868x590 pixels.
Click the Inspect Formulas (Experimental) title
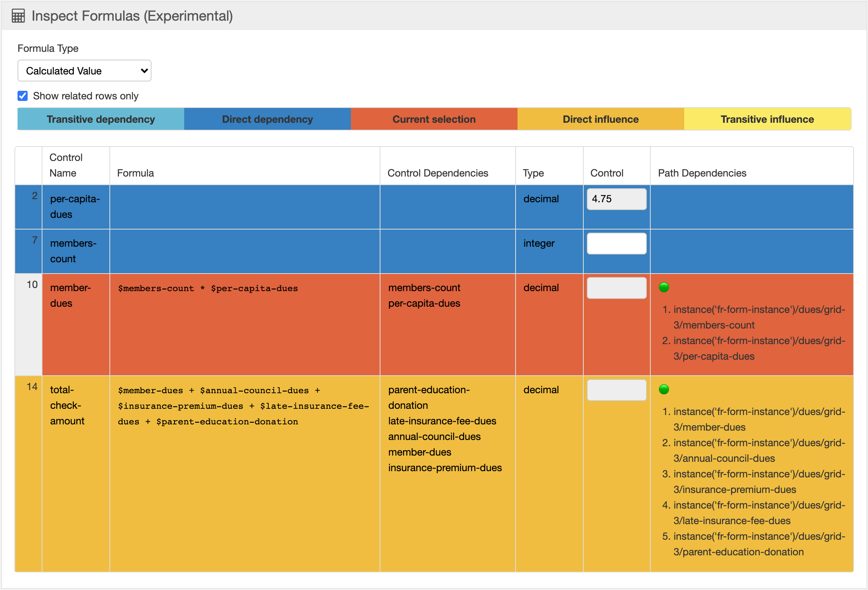(x=132, y=16)
